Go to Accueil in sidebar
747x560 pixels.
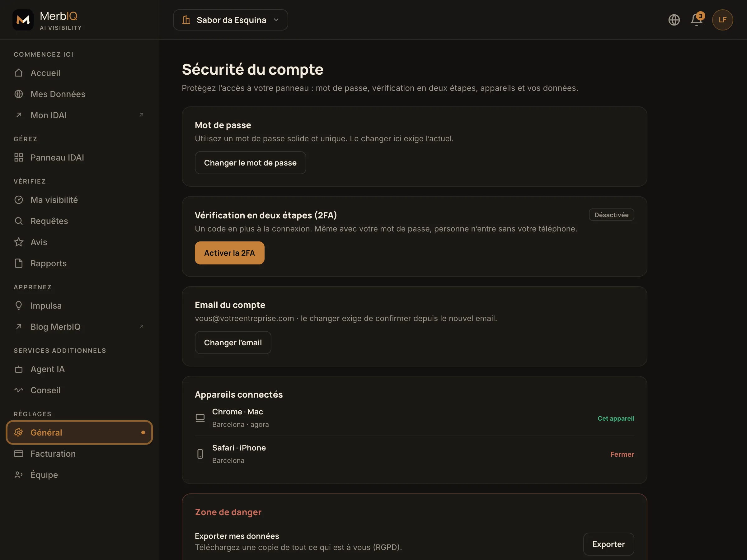pos(79,73)
